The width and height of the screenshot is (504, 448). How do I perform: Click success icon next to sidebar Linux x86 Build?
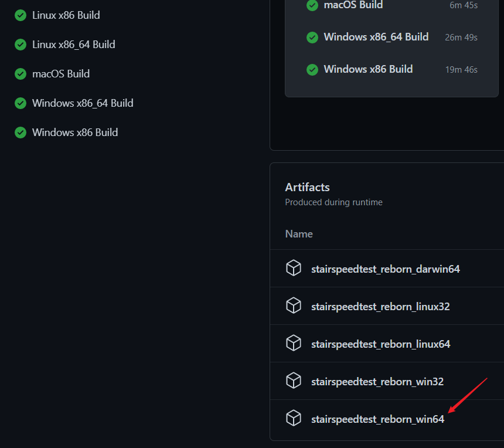point(21,15)
